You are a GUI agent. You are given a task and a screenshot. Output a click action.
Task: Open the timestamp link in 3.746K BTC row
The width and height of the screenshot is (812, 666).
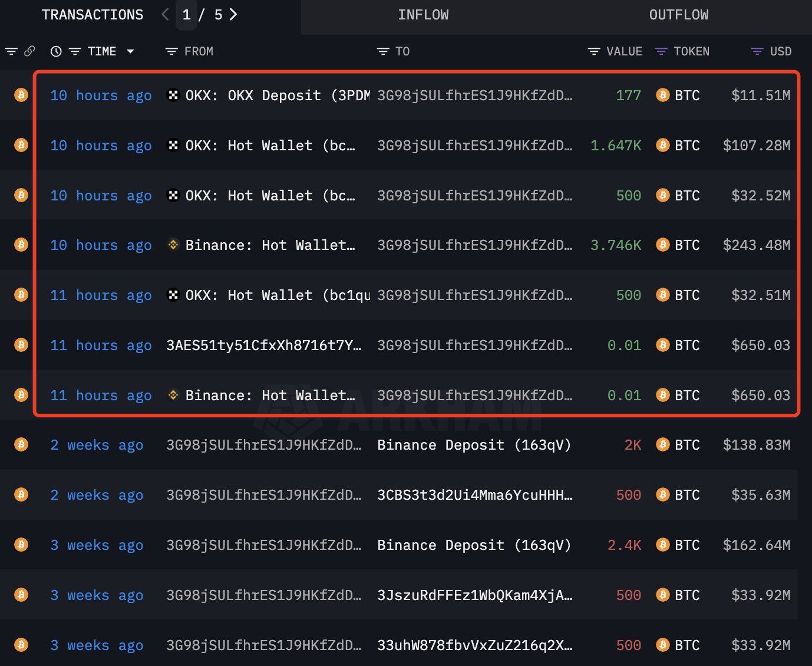[x=101, y=245]
